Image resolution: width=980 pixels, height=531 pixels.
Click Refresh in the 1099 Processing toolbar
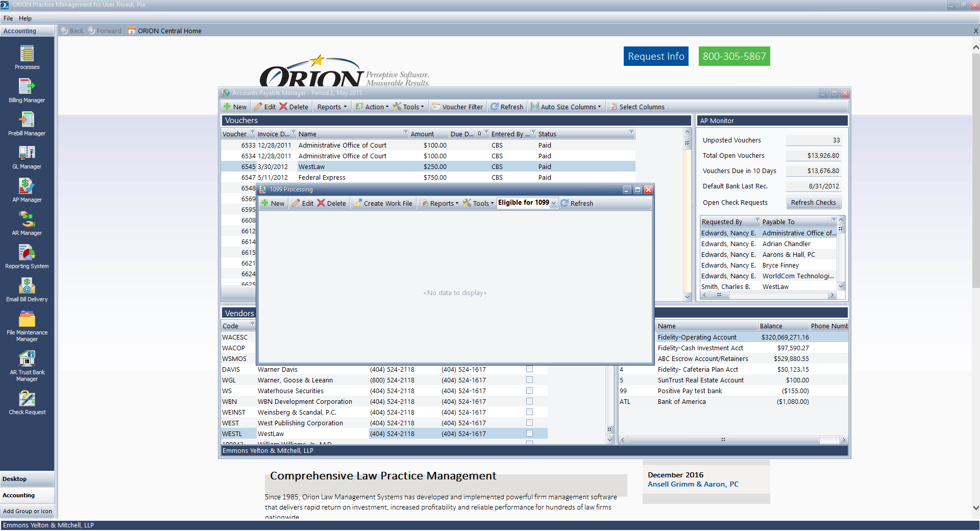(x=577, y=203)
